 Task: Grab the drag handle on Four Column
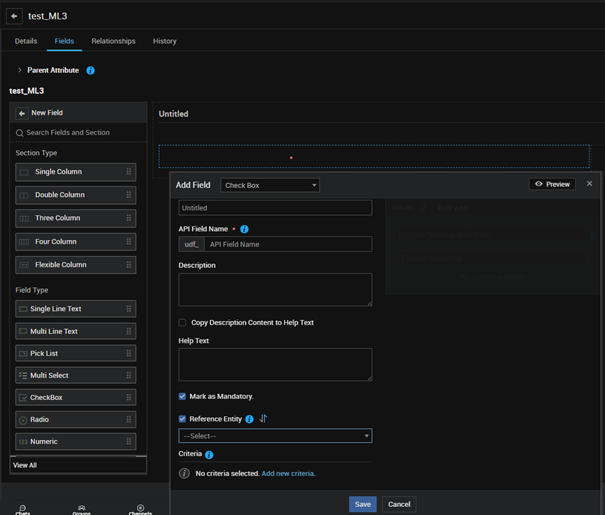128,241
